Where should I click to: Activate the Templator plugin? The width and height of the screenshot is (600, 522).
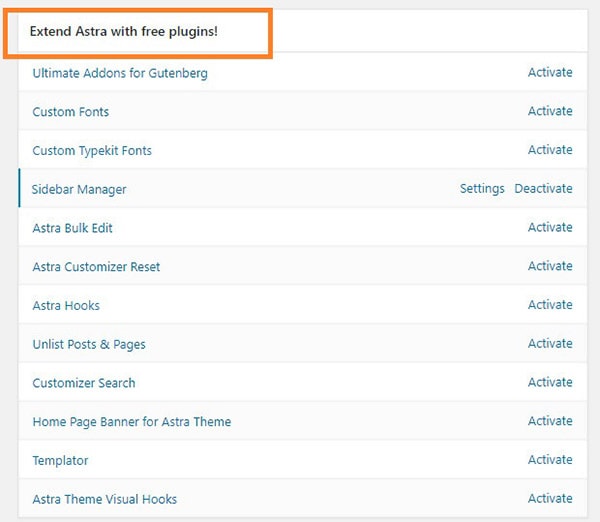coord(550,460)
